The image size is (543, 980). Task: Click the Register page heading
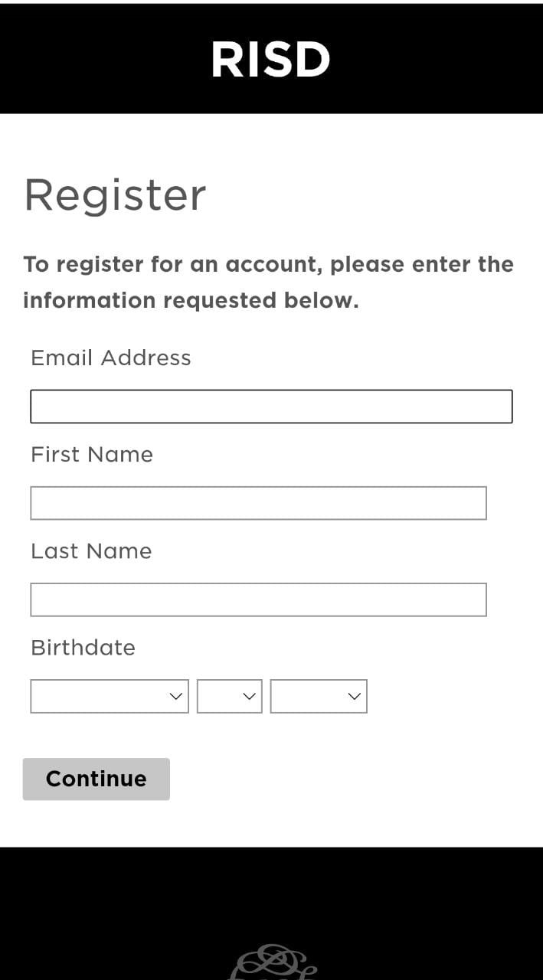pos(115,194)
